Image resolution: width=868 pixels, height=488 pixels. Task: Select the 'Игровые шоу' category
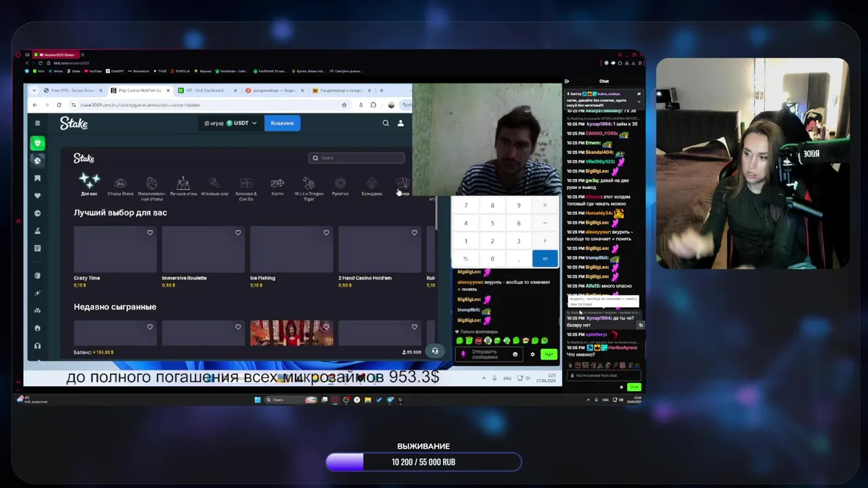[214, 186]
